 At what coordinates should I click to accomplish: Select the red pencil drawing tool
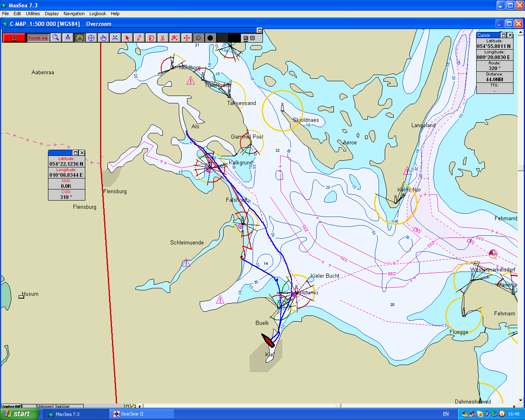[139, 38]
